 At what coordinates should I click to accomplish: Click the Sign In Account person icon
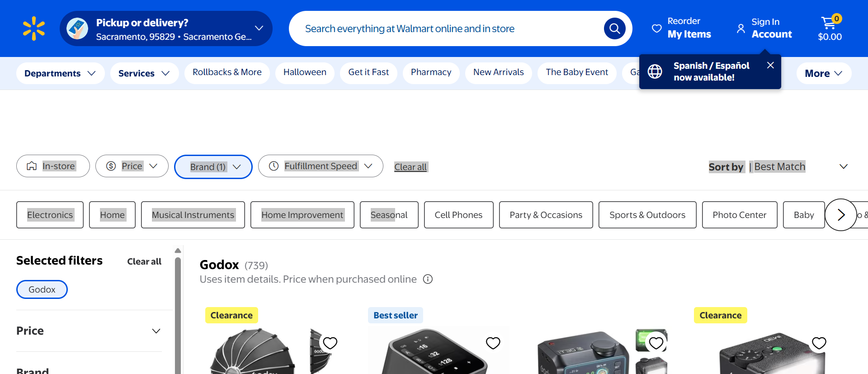(741, 28)
